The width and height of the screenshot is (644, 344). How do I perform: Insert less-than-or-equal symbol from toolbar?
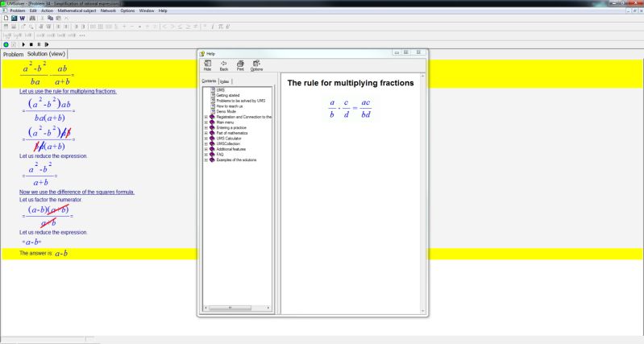(180, 27)
